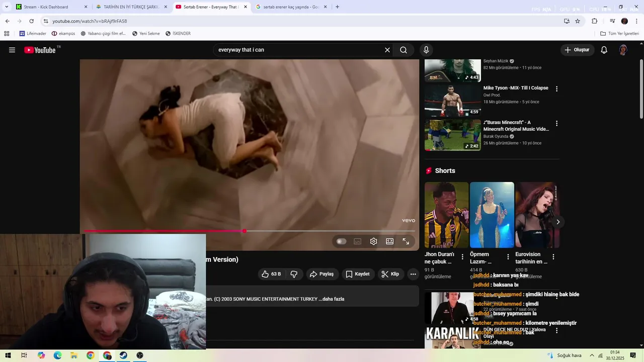This screenshot has width=644, height=362.
Task: Reload the page in Chrome
Action: [x=31, y=21]
